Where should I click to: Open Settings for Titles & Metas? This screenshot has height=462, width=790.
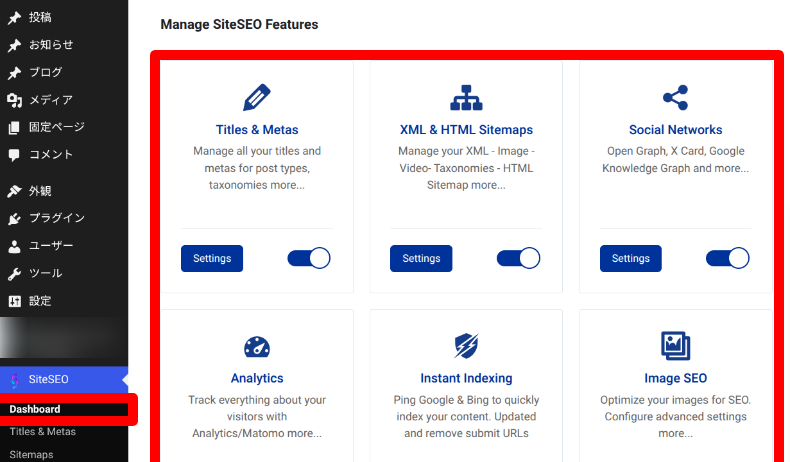(x=212, y=258)
